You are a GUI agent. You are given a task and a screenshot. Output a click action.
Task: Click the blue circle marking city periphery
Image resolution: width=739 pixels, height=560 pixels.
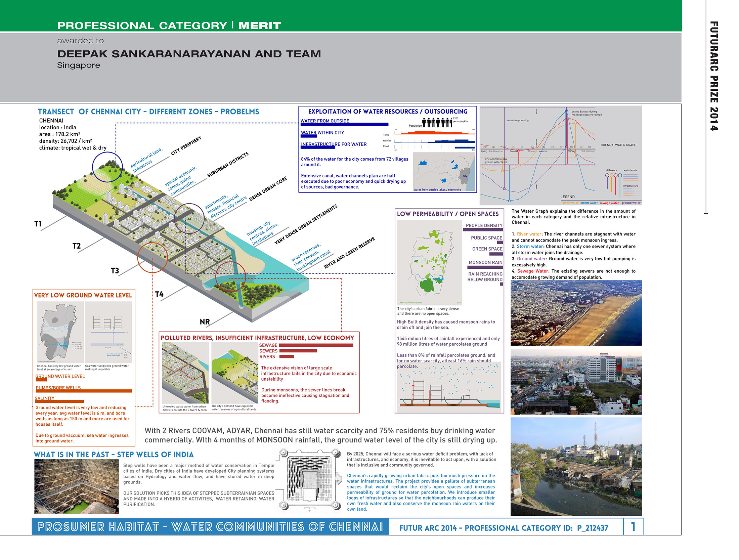107,167
